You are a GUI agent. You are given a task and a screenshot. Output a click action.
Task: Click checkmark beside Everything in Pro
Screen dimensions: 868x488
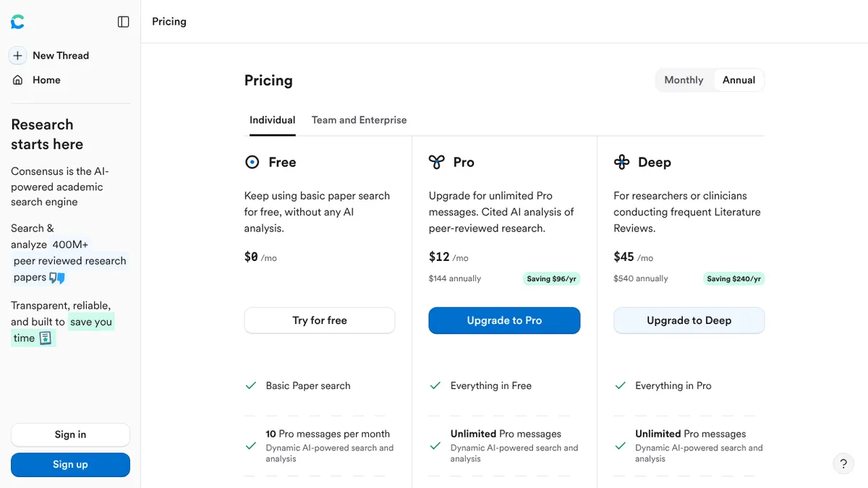[x=620, y=386]
